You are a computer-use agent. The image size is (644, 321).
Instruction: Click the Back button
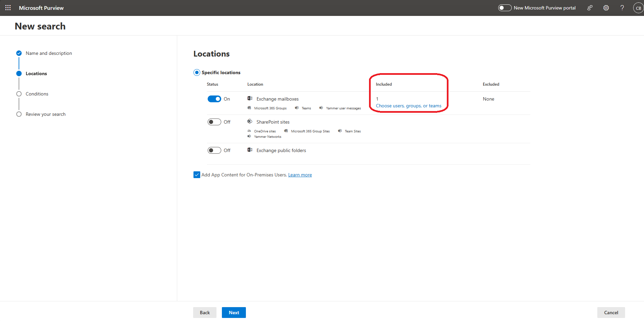(205, 313)
